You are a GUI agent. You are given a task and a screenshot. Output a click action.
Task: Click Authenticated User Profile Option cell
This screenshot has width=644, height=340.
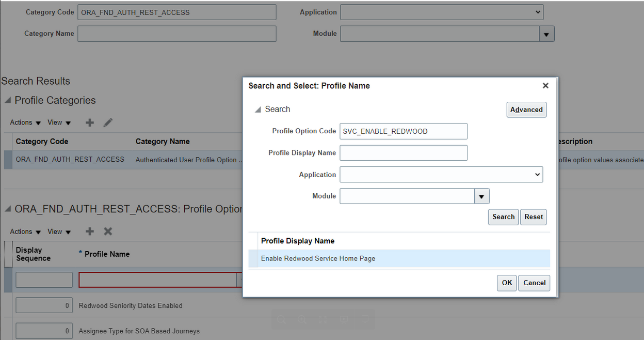pyautogui.click(x=189, y=160)
